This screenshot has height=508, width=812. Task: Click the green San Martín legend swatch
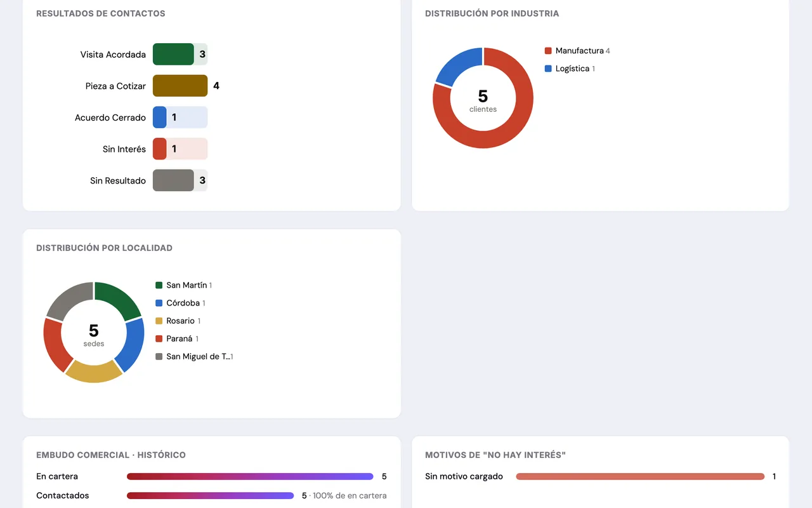point(159,285)
